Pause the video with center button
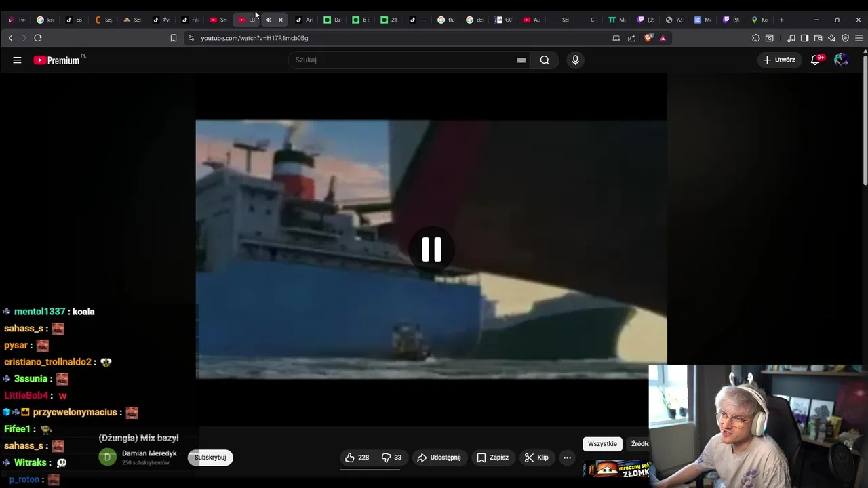The height and width of the screenshot is (488, 868). [431, 249]
